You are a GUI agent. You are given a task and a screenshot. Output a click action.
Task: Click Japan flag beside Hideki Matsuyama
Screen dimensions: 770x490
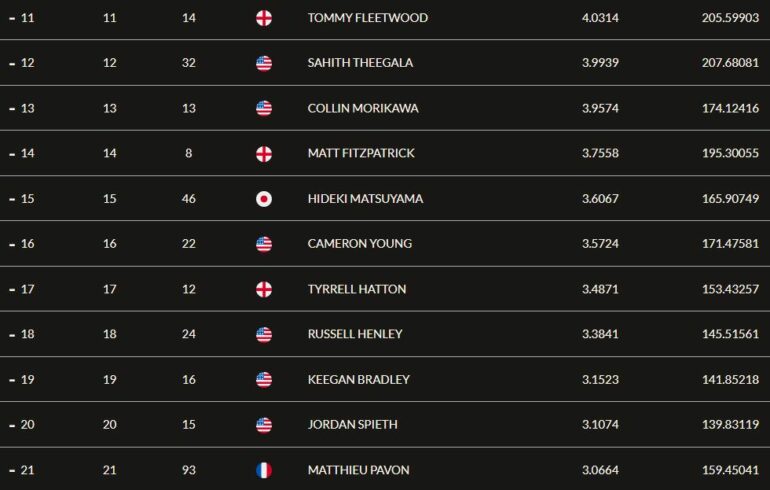[x=264, y=199]
